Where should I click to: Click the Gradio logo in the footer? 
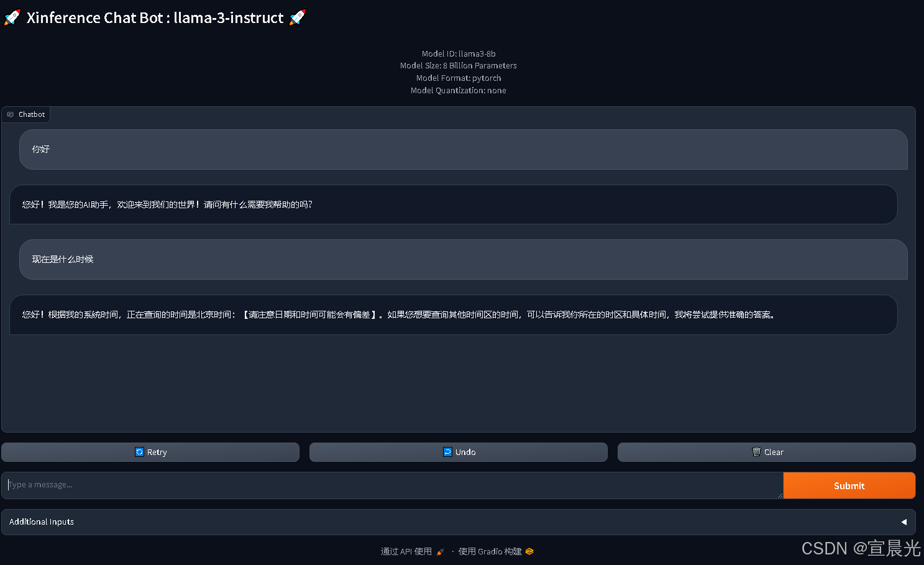(x=529, y=551)
